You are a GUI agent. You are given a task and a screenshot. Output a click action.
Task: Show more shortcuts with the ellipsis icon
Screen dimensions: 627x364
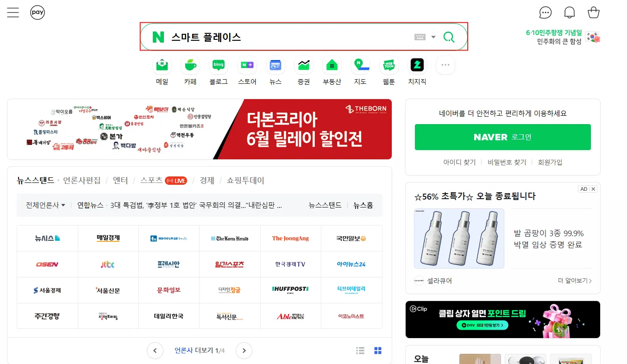pyautogui.click(x=445, y=65)
